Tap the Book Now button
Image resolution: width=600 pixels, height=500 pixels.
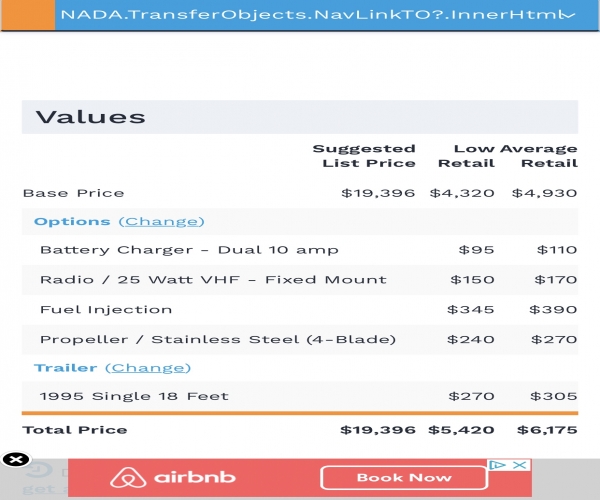click(x=404, y=477)
